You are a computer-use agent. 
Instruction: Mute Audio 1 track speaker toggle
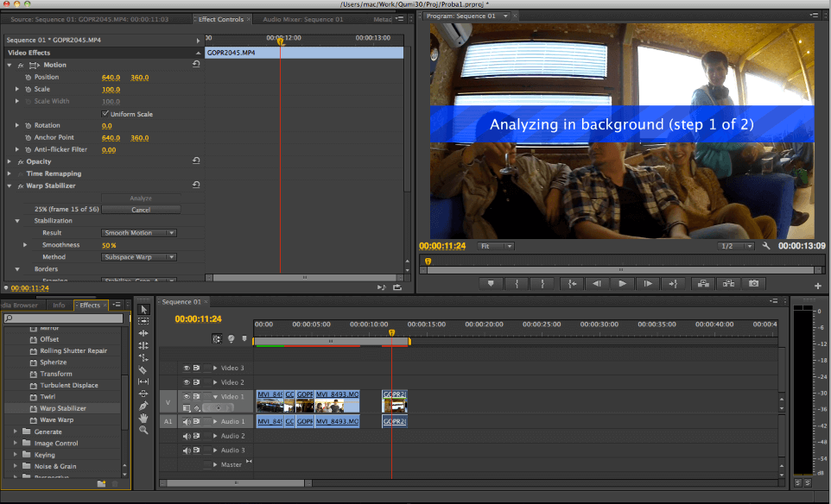tap(187, 421)
